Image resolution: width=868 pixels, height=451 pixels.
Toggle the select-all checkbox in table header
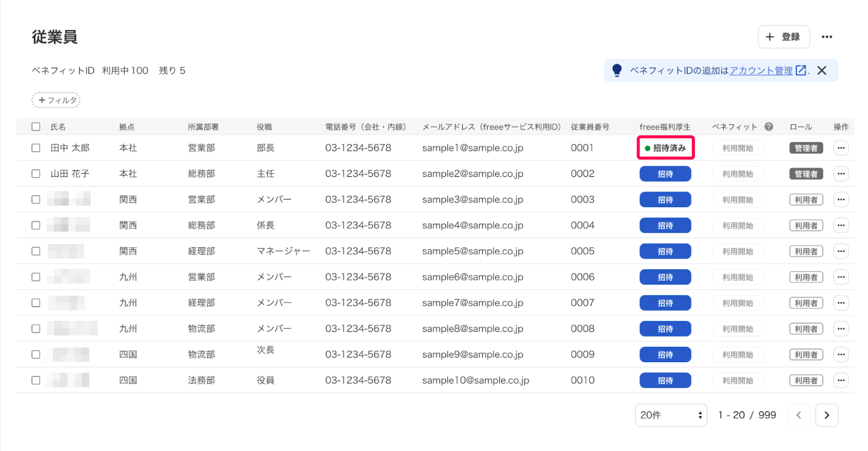click(36, 126)
